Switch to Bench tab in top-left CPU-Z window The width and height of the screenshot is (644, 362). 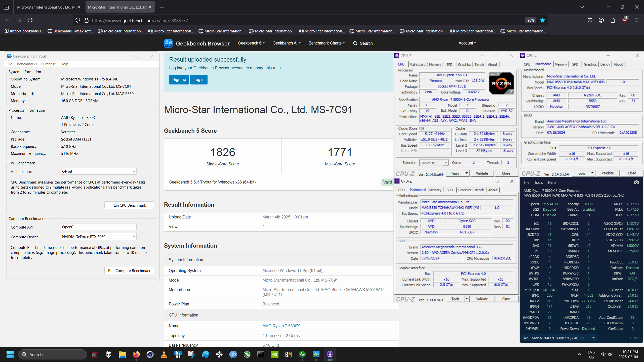pyautogui.click(x=479, y=65)
